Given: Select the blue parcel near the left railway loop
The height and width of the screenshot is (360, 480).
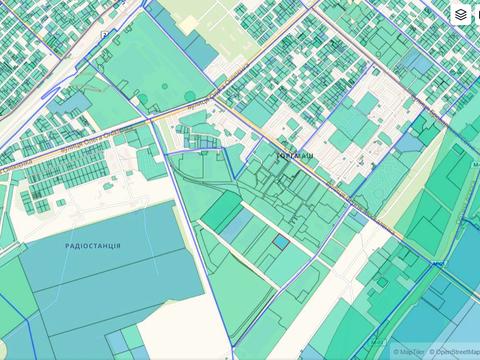Looking at the screenshot, I should pos(69,103).
